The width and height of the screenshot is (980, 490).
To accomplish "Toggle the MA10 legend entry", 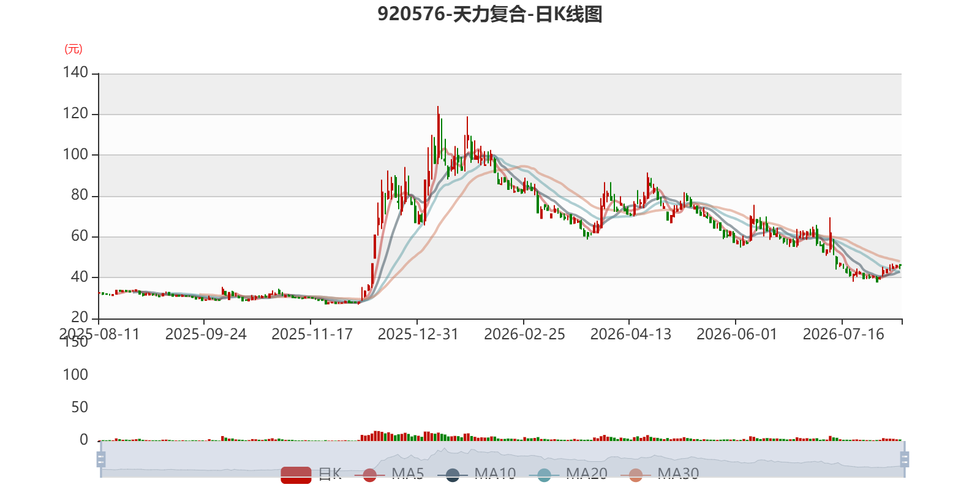I will click(x=477, y=475).
